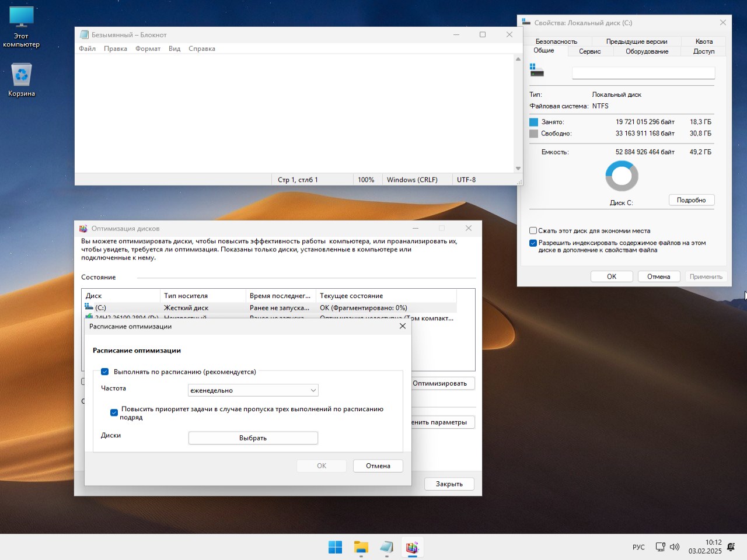Toggle 'Выполнять по расписанию' checkbox

(105, 372)
